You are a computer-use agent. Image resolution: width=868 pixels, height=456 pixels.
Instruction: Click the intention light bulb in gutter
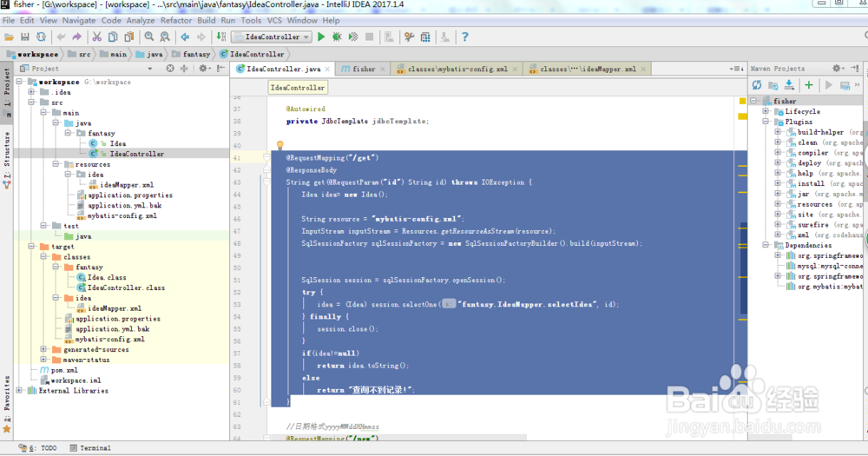280,145
